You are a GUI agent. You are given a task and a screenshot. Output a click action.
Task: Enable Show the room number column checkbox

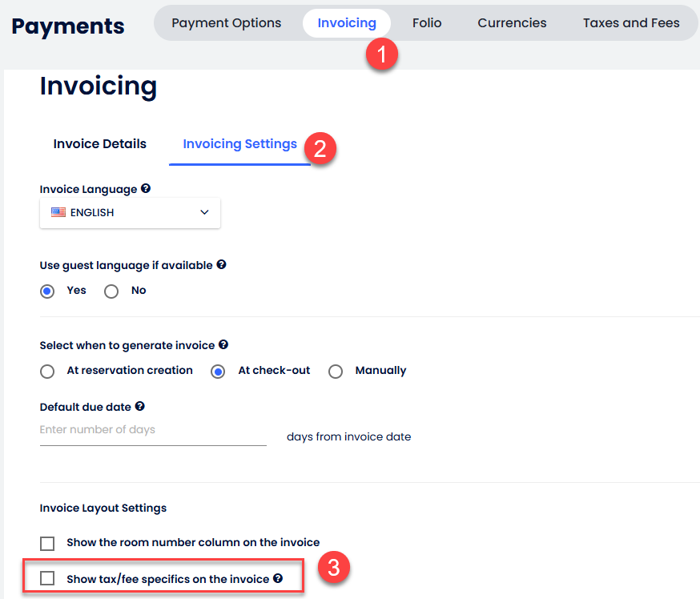(47, 544)
